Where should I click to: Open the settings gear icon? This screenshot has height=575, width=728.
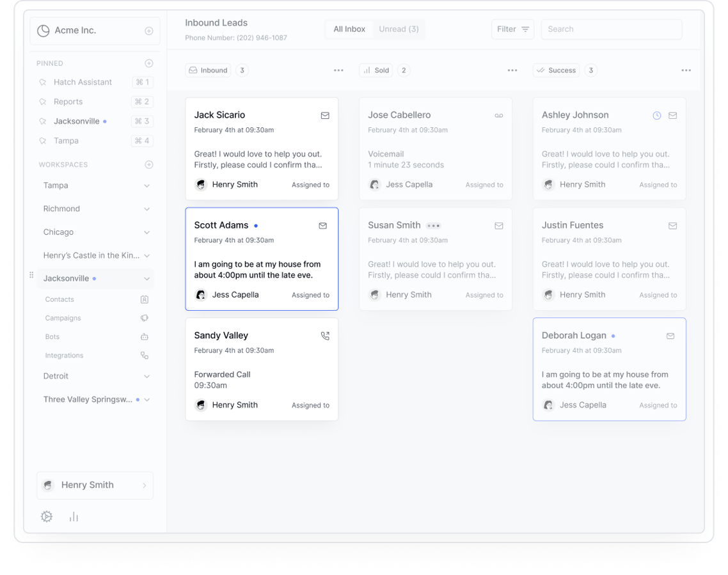[x=46, y=516]
